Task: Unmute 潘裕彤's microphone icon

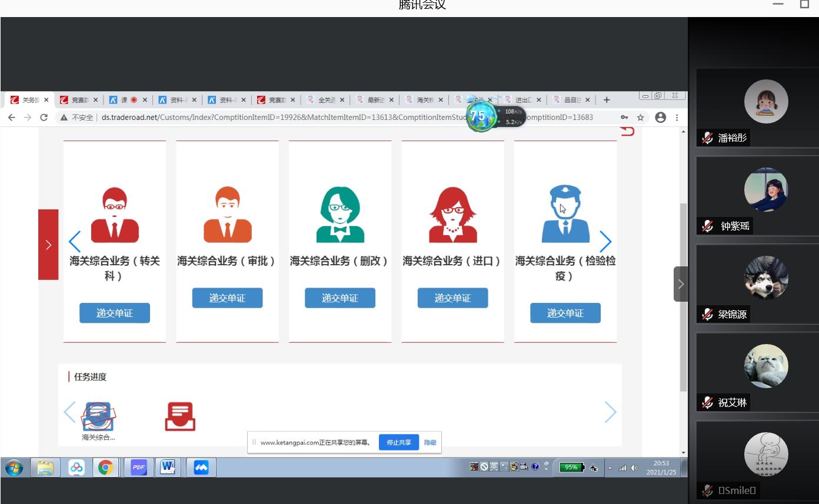Action: coord(708,138)
